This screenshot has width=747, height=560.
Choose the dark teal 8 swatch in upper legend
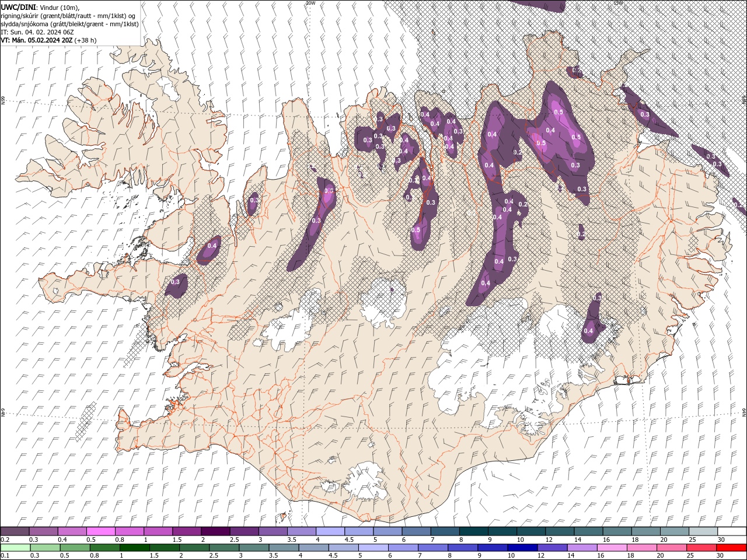pyautogui.click(x=474, y=531)
